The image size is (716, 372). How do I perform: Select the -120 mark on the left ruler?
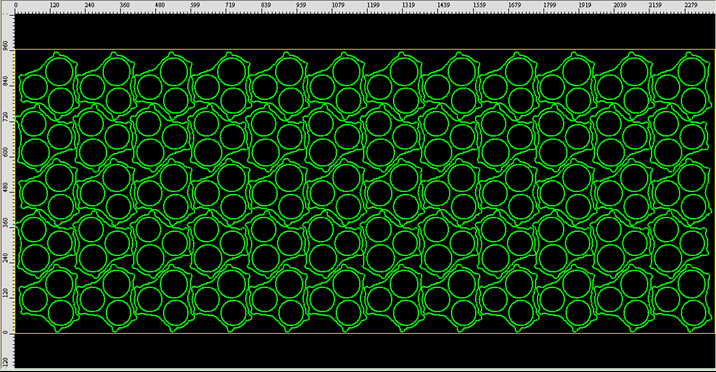[5, 362]
